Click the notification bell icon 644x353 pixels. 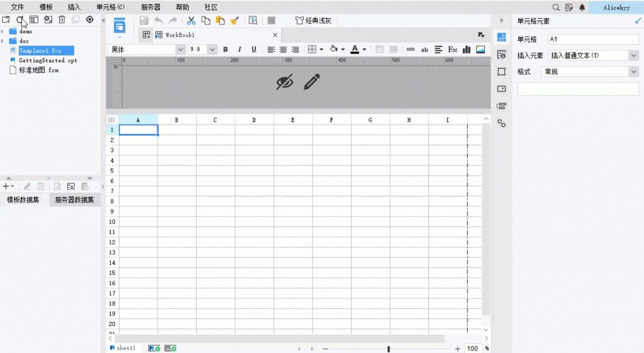point(582,8)
